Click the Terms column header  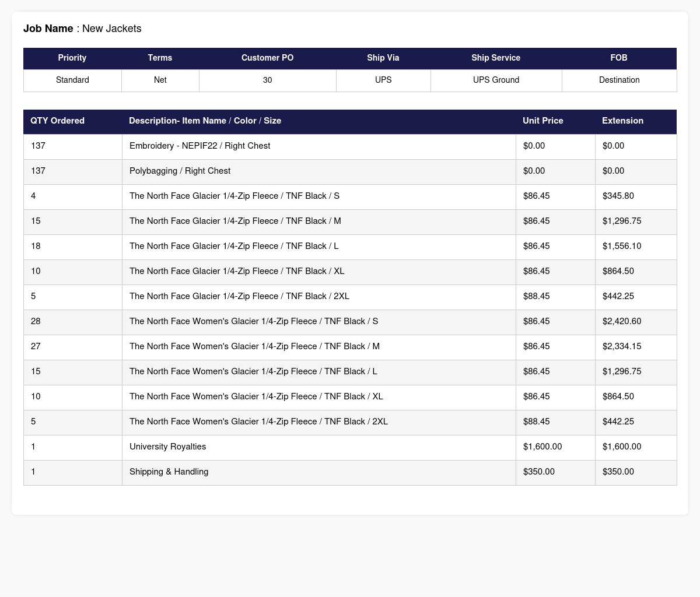160,58
